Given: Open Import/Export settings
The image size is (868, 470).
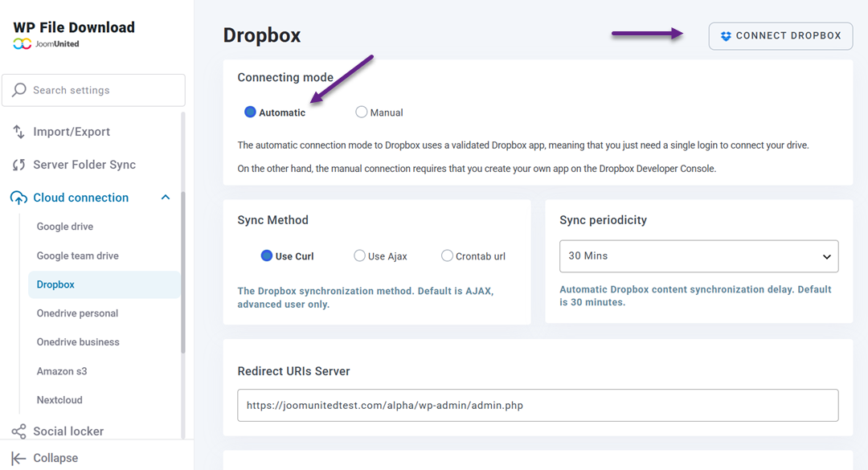Looking at the screenshot, I should pos(72,132).
